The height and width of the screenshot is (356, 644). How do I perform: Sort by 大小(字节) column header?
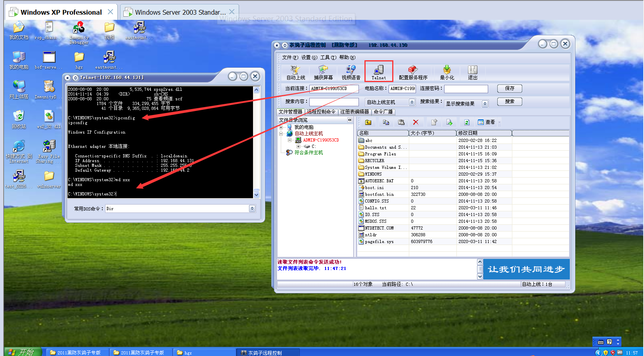(433, 133)
